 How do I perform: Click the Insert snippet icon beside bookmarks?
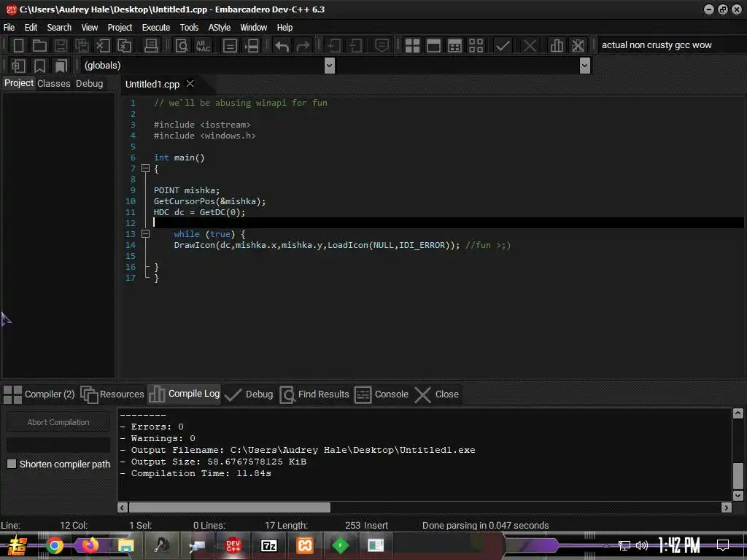tap(18, 66)
